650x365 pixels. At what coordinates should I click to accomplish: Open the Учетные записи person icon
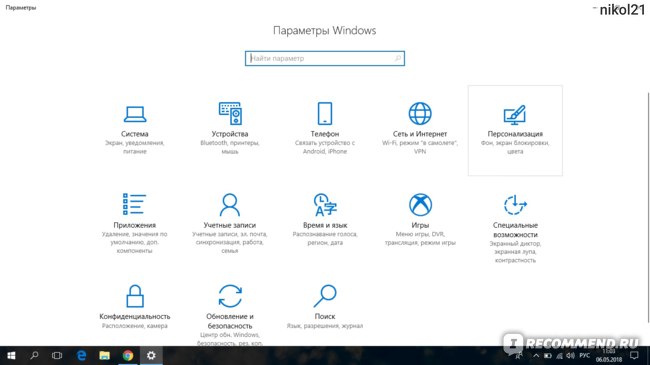[229, 204]
